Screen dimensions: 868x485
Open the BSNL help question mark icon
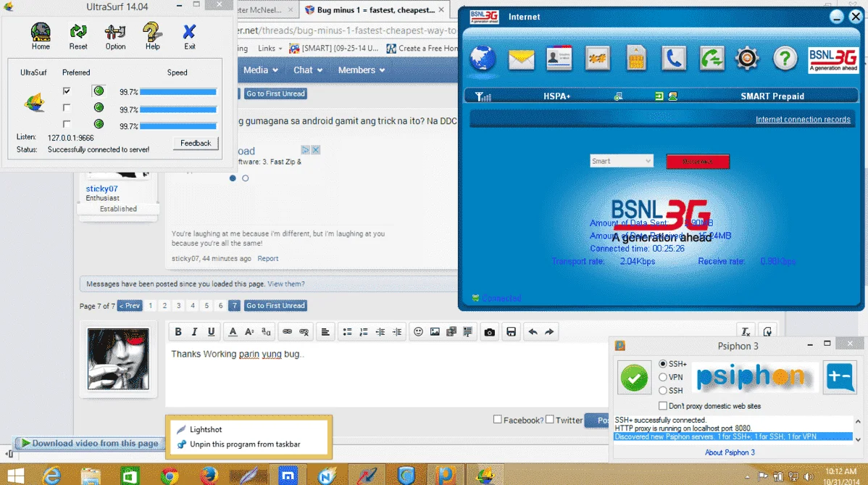pyautogui.click(x=785, y=58)
